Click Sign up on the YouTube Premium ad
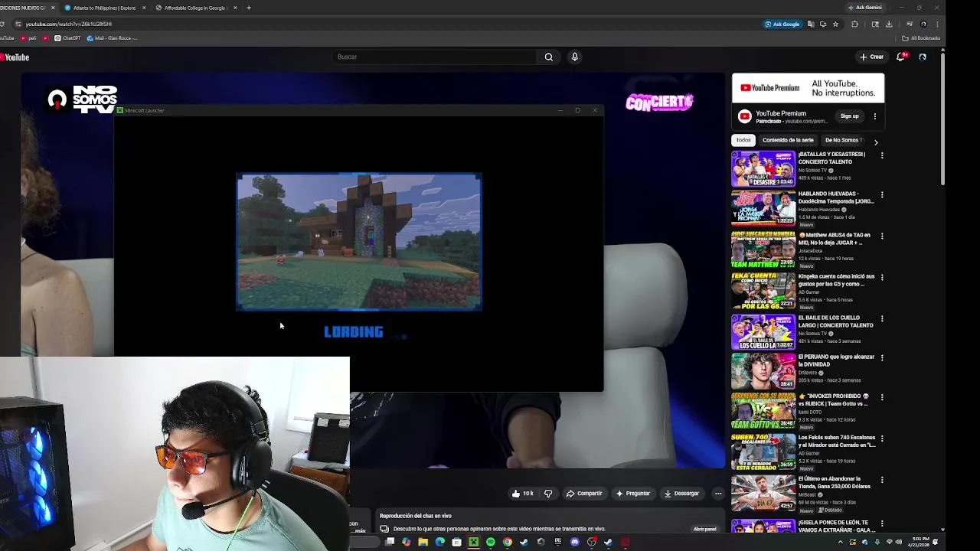The image size is (980, 551). coord(850,116)
